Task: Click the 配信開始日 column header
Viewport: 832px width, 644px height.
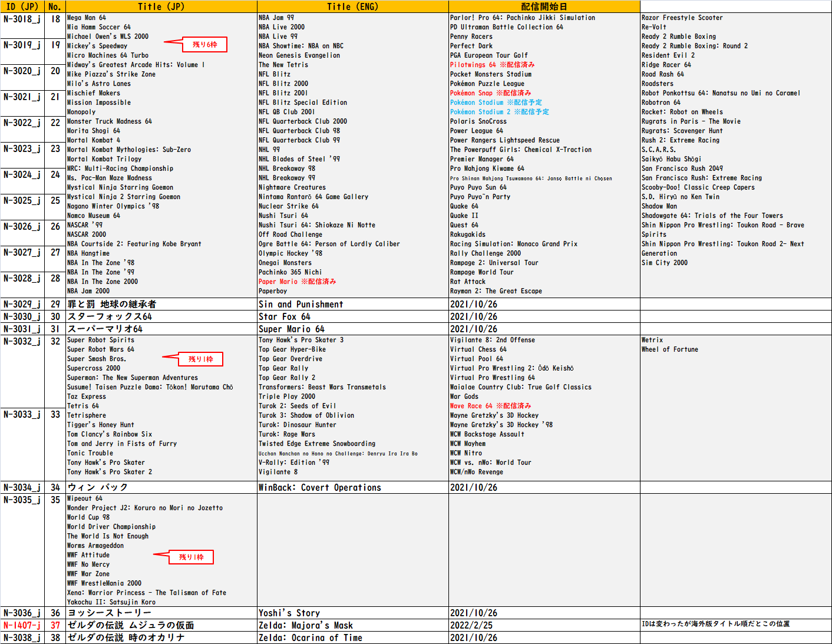Action: 544,6
